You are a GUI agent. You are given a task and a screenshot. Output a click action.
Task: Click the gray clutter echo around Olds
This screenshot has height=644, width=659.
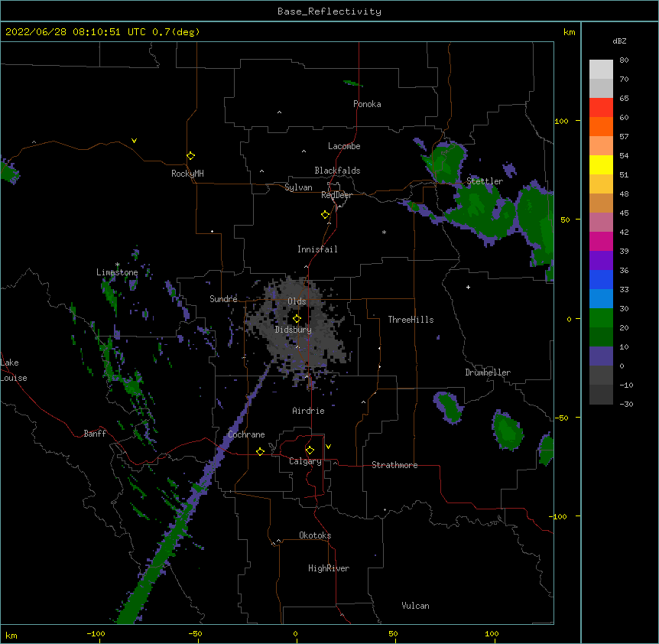click(x=298, y=328)
